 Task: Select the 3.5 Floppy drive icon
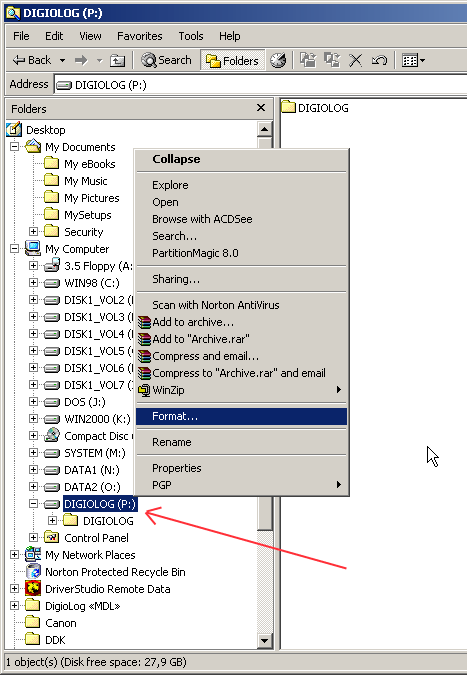point(52,265)
